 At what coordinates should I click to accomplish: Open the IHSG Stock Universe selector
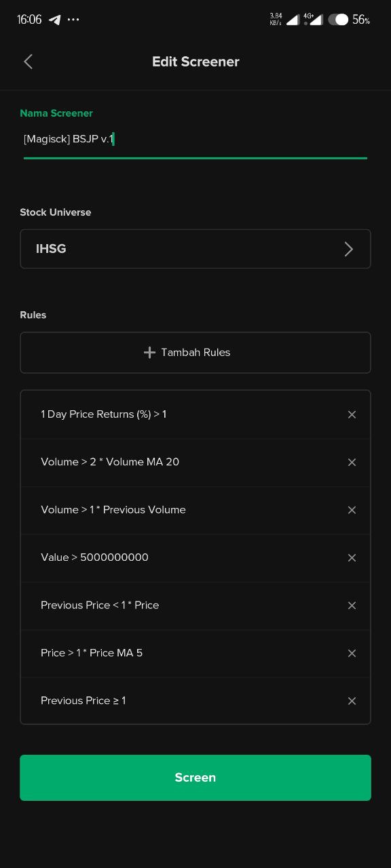(x=195, y=249)
